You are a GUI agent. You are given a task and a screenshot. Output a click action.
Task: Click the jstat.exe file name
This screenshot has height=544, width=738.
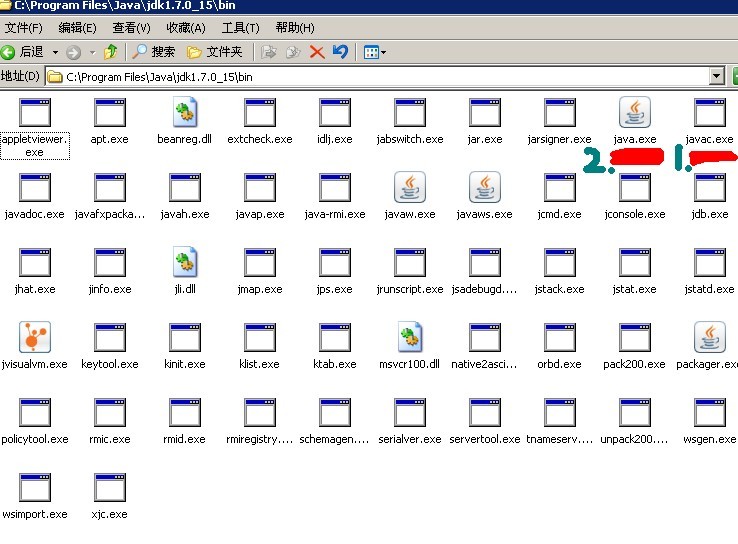tap(634, 289)
